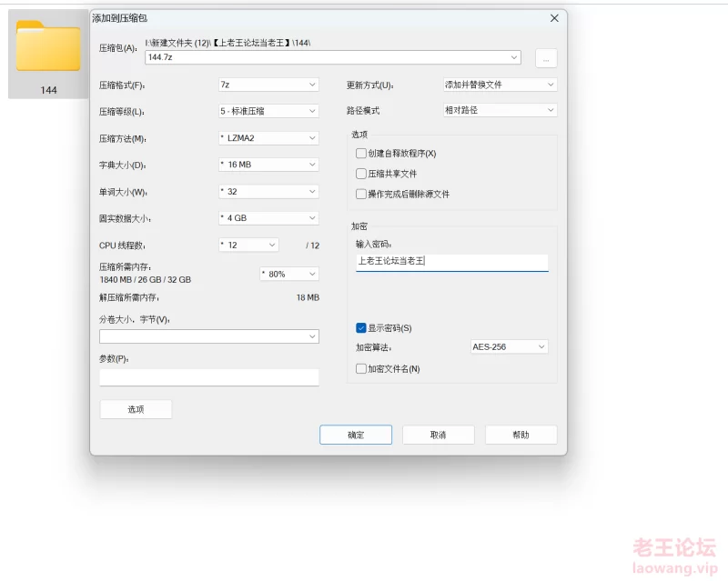Open the 路径模式 相对路径 dropdown

point(500,110)
